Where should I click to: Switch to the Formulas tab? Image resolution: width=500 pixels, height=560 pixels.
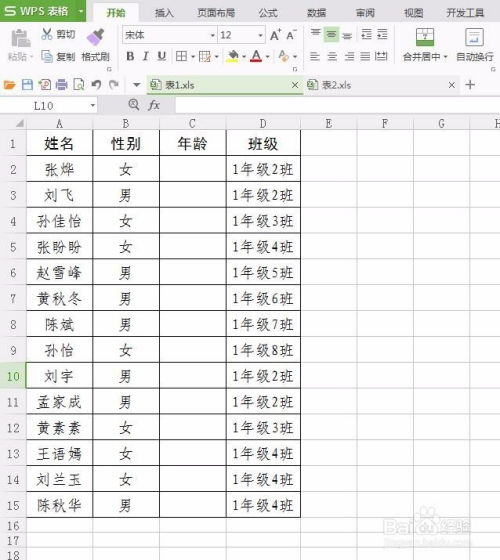point(268,13)
